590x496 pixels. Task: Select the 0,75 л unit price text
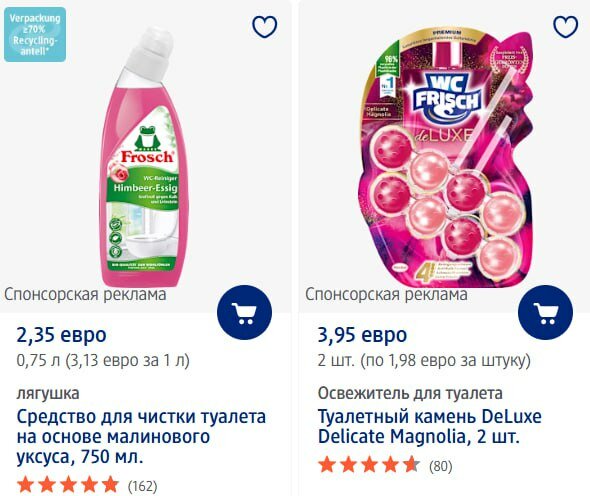103,361
